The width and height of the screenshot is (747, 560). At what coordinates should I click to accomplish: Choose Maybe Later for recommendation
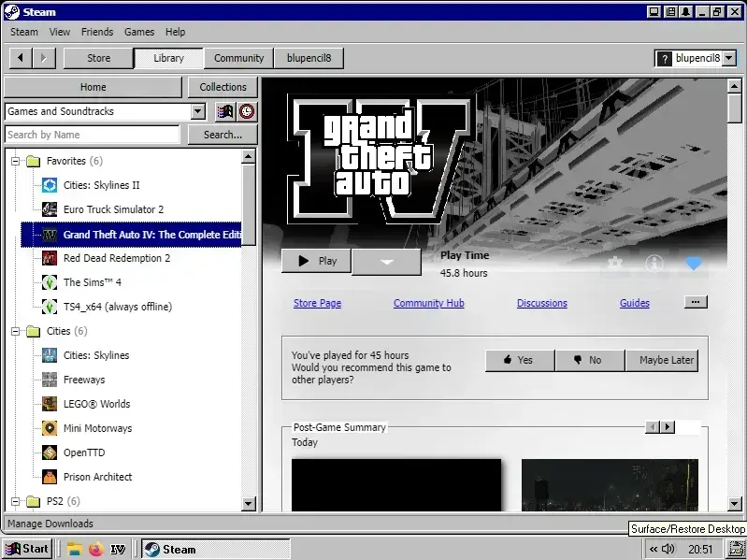click(x=662, y=360)
